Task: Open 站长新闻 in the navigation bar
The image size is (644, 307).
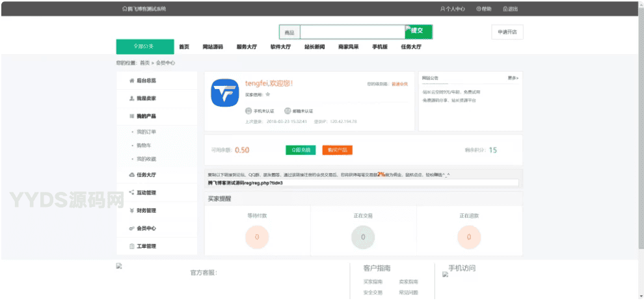Action: [x=315, y=47]
